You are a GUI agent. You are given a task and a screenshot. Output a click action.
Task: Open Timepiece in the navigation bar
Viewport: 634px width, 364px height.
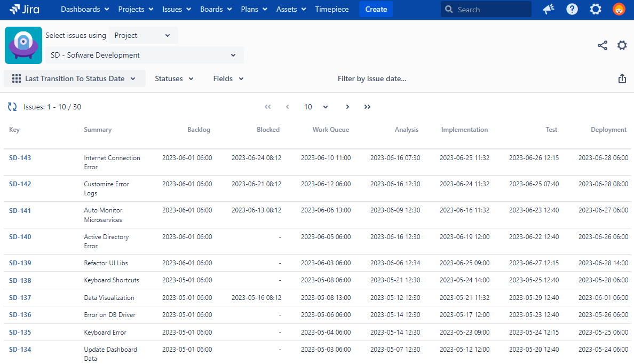coord(332,9)
